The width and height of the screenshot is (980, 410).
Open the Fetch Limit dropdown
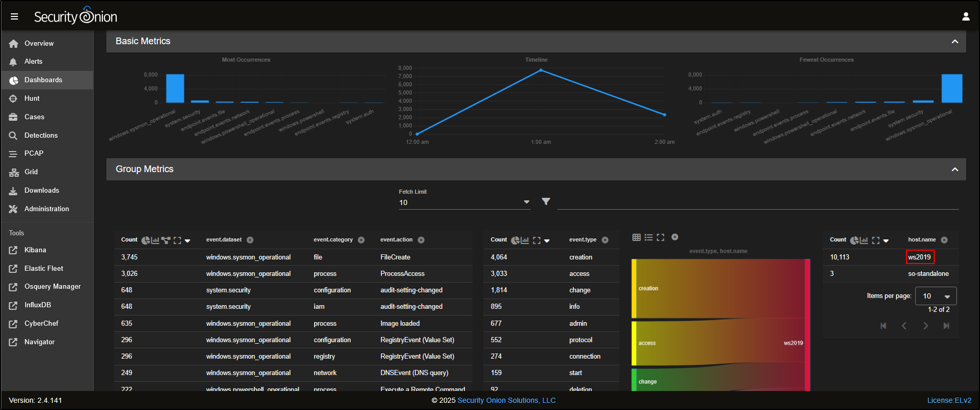527,202
